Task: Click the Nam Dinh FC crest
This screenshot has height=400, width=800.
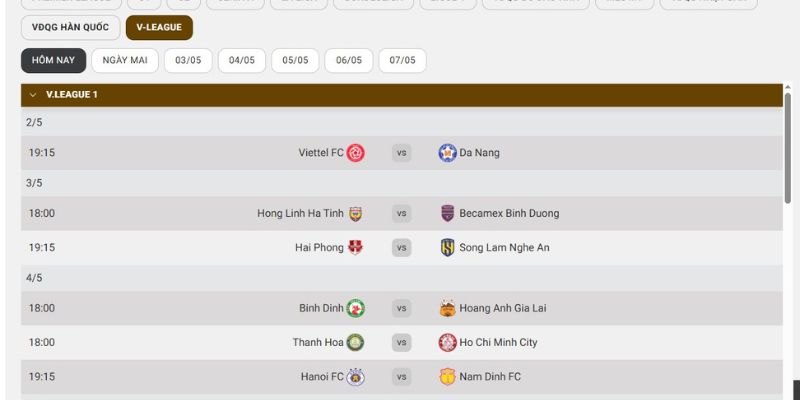Action: point(447,377)
